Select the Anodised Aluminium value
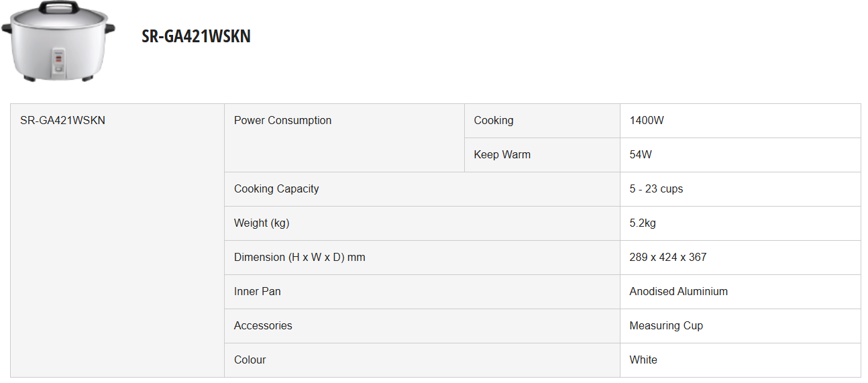The height and width of the screenshot is (383, 868). (x=678, y=292)
